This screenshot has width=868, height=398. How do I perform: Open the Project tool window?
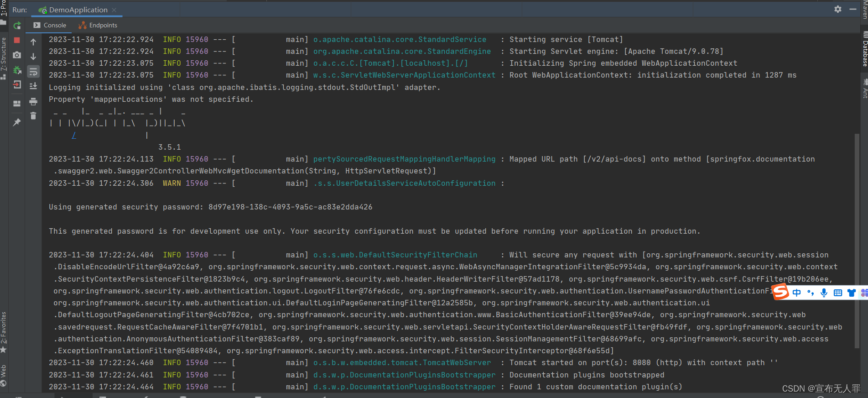tap(4, 12)
